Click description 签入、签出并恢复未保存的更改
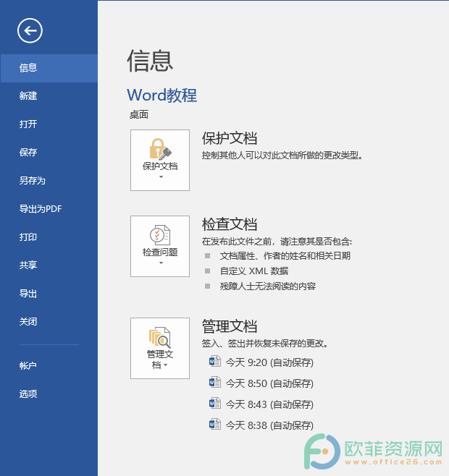The width and height of the screenshot is (449, 476). pos(265,344)
